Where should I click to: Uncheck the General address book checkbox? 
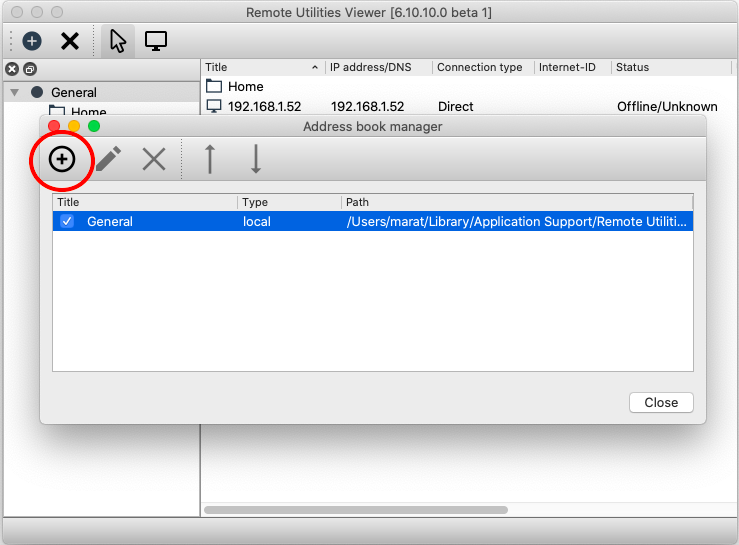click(67, 221)
